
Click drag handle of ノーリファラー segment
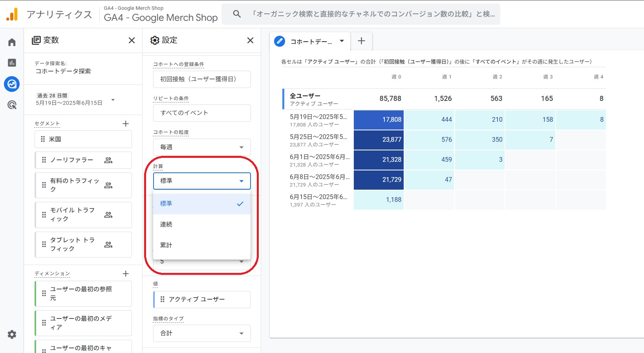coord(44,160)
